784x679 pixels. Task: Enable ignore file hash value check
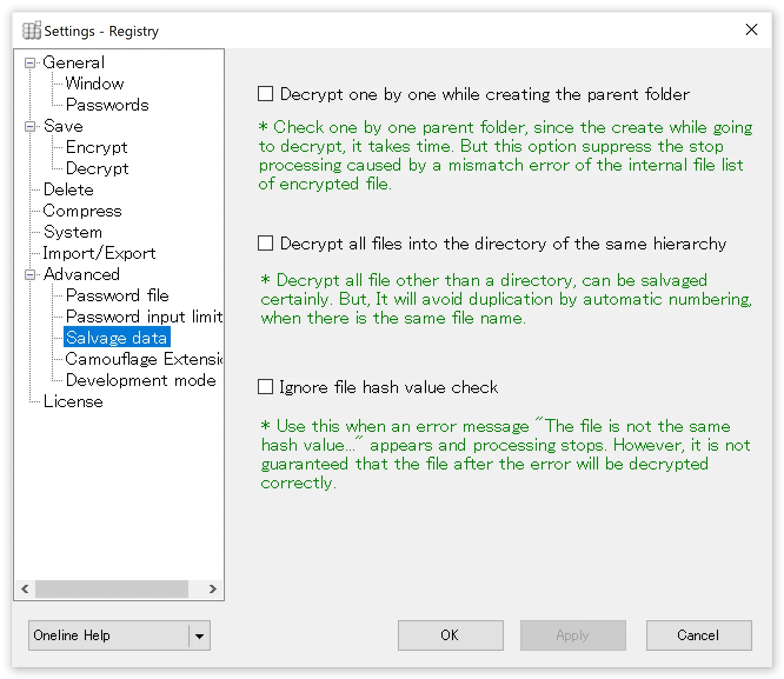(x=265, y=387)
